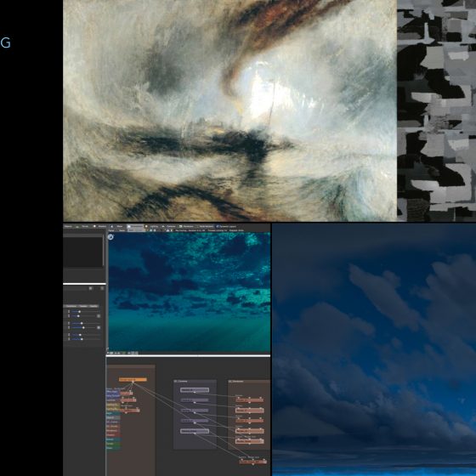Adjust the last slider in left panel

tap(86, 339)
